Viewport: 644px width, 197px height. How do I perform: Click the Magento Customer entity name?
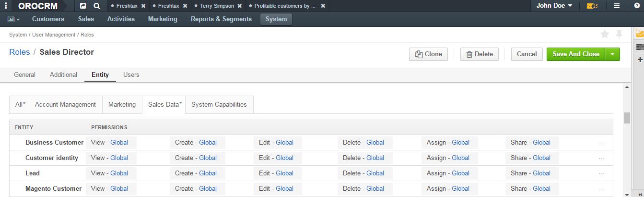pos(54,188)
